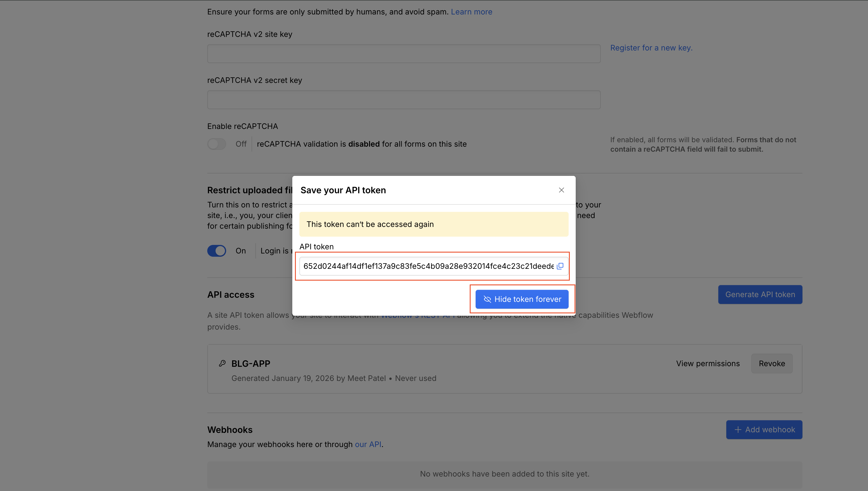Revoke the BLG-APP token
The height and width of the screenshot is (491, 868).
pyautogui.click(x=772, y=363)
